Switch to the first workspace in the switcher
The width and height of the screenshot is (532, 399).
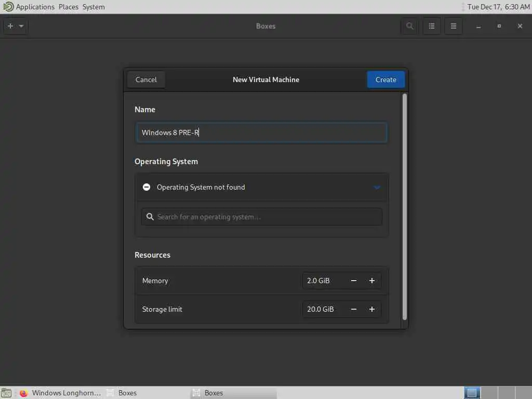472,393
